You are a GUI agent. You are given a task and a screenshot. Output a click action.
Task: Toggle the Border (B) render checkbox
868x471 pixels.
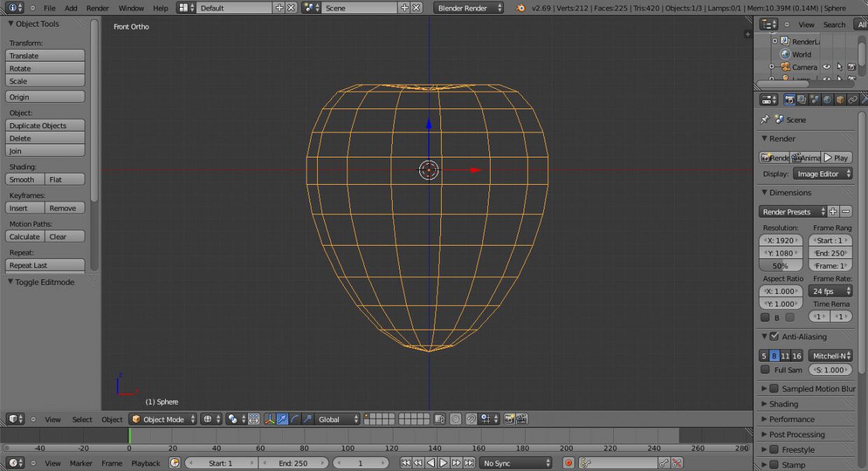(x=765, y=317)
